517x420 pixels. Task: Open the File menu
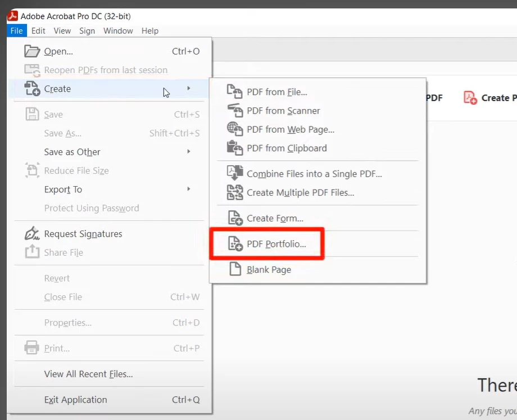tap(16, 31)
